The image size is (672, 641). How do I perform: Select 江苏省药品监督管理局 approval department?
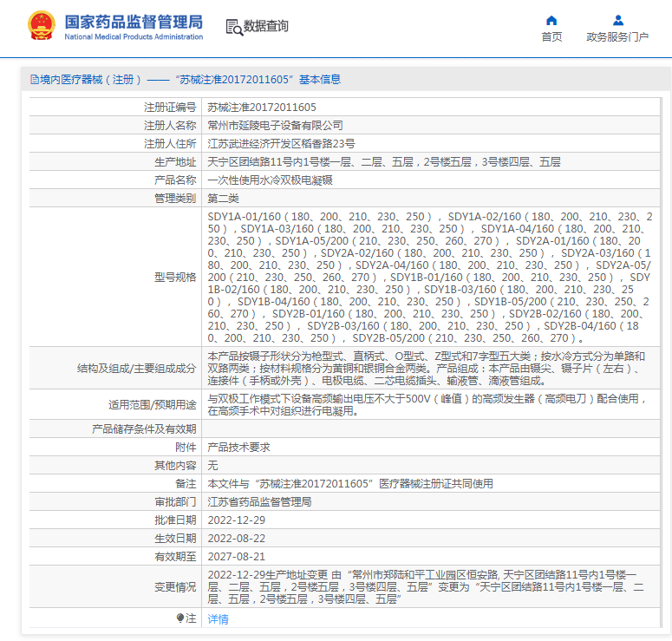pos(260,501)
